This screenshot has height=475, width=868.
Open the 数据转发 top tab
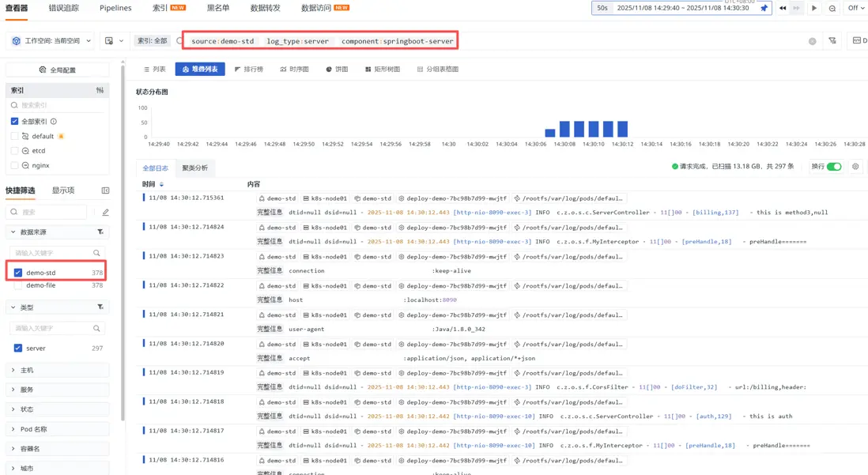coord(265,9)
